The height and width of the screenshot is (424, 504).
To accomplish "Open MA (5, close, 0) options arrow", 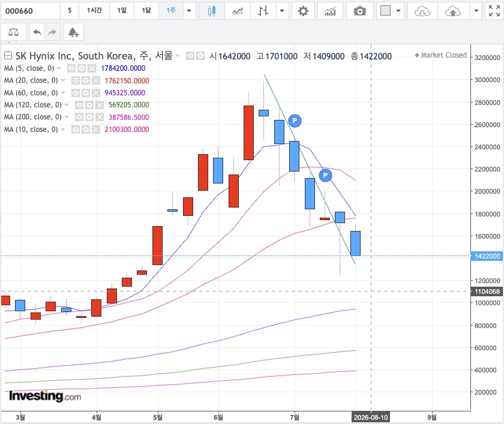I will [59, 68].
